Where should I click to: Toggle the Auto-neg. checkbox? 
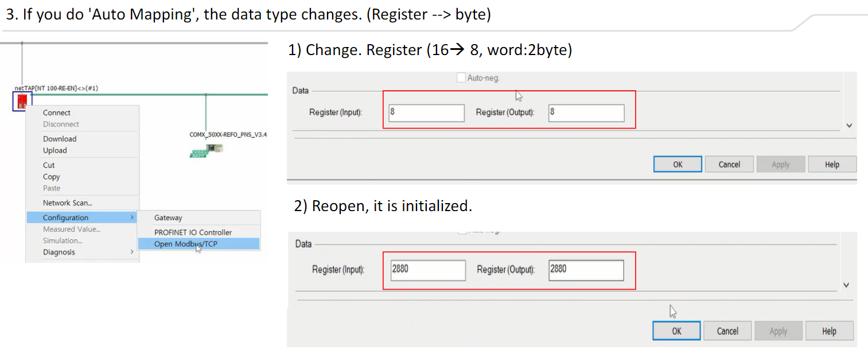[x=461, y=78]
